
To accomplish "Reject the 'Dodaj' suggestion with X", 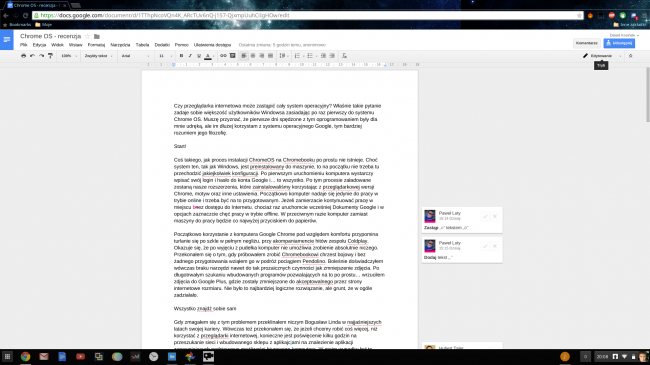I will (495, 246).
